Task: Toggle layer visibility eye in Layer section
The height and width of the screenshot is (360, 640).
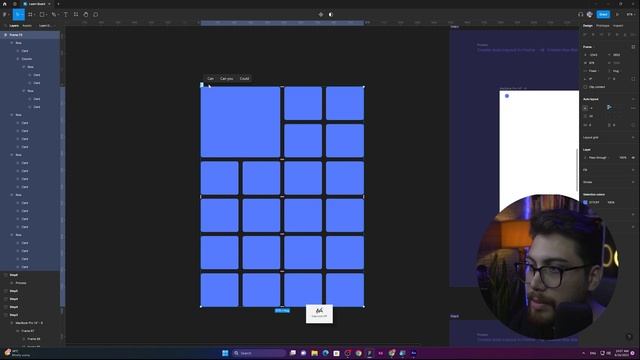Action: pos(633,158)
